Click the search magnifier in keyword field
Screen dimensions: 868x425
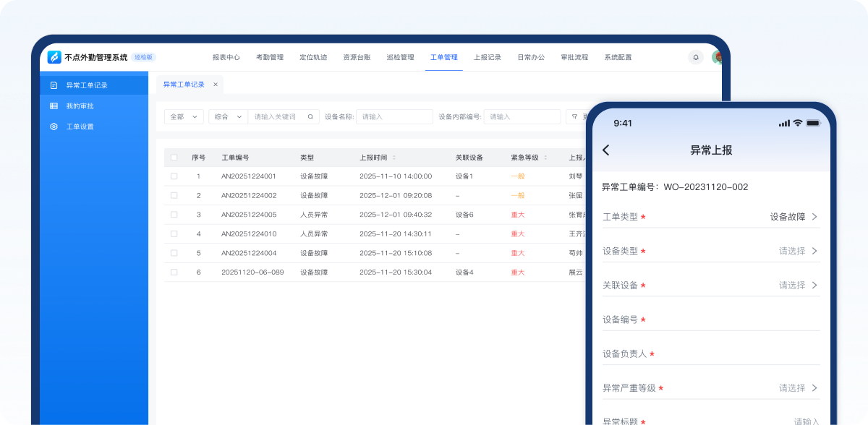[x=310, y=116]
